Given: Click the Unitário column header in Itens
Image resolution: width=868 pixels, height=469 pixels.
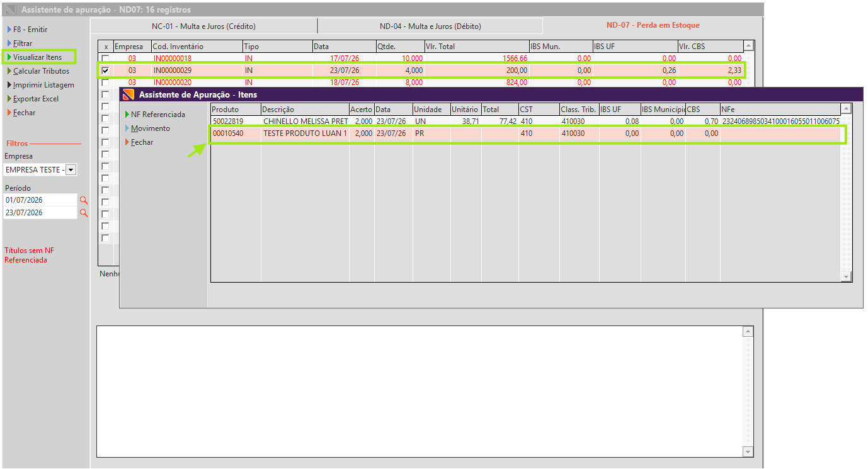Looking at the screenshot, I should pyautogui.click(x=465, y=110).
